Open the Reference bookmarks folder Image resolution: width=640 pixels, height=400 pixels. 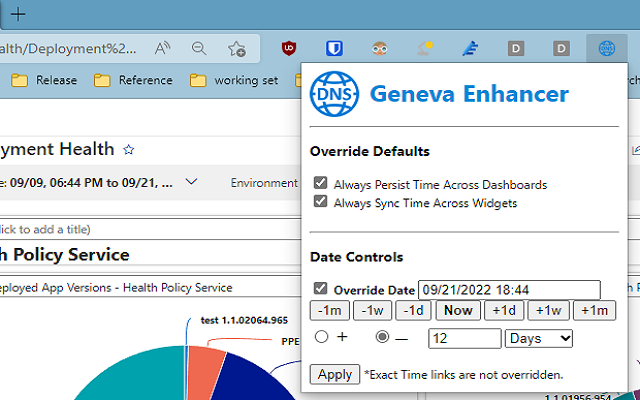coord(133,80)
